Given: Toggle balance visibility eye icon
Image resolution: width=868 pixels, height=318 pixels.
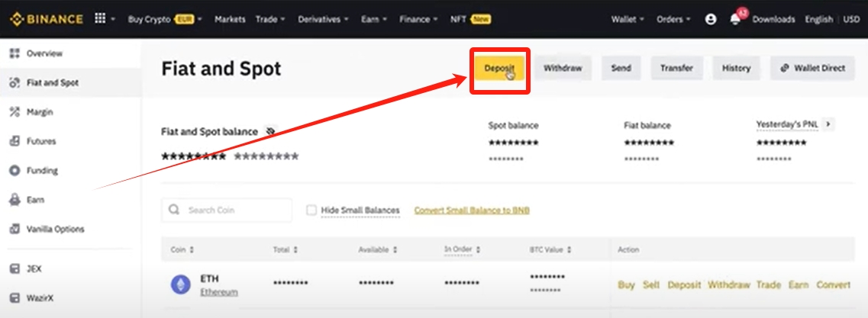Looking at the screenshot, I should click(271, 132).
